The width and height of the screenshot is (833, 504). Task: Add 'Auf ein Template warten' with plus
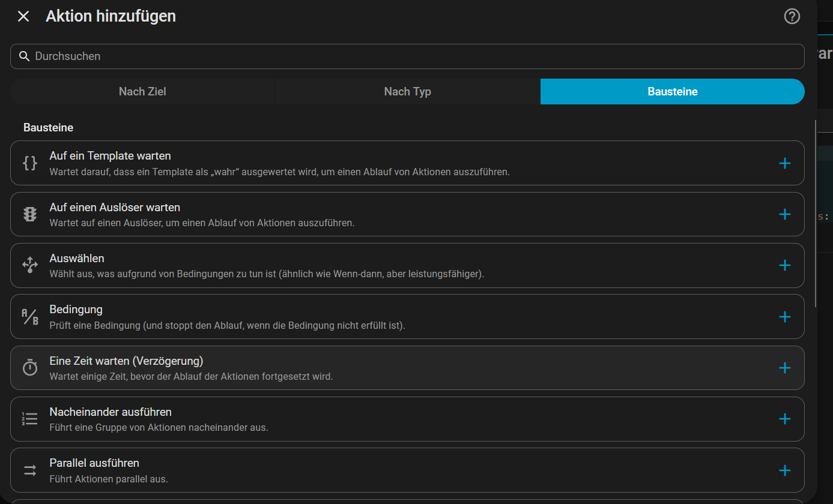click(784, 163)
